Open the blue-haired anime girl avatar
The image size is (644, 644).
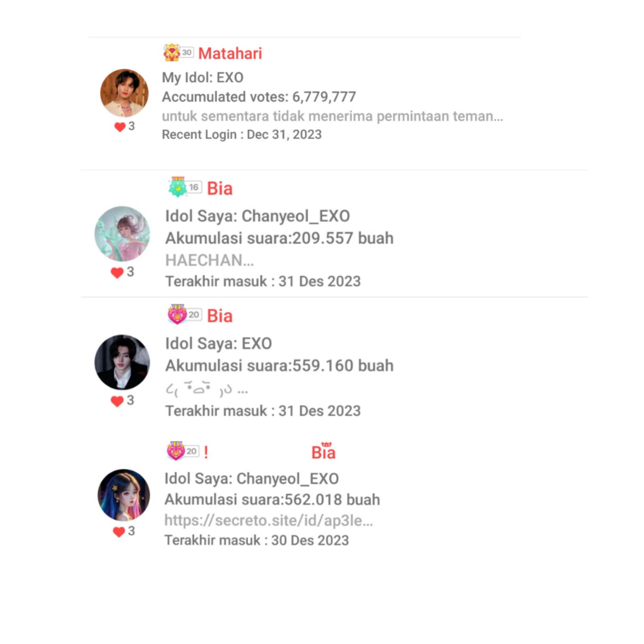click(x=124, y=495)
